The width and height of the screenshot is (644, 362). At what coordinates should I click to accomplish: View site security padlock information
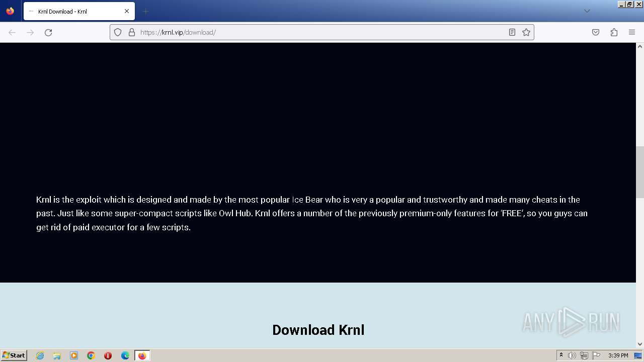(x=132, y=32)
